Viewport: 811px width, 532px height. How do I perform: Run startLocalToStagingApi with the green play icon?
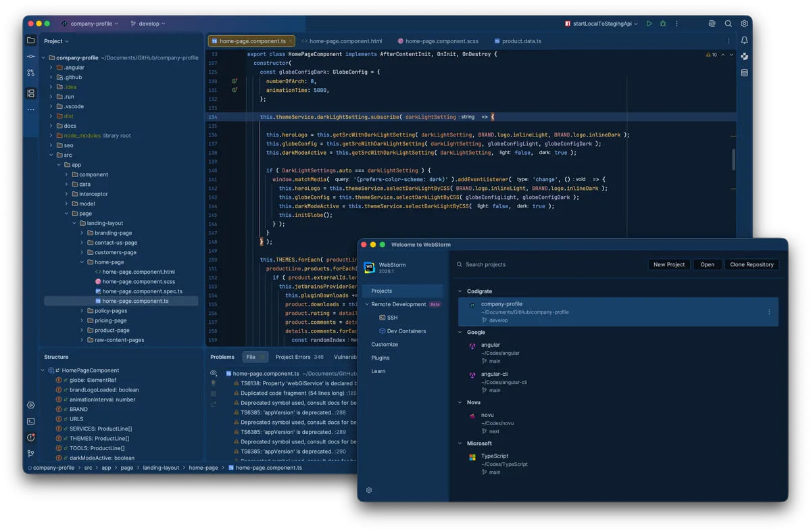coord(649,24)
